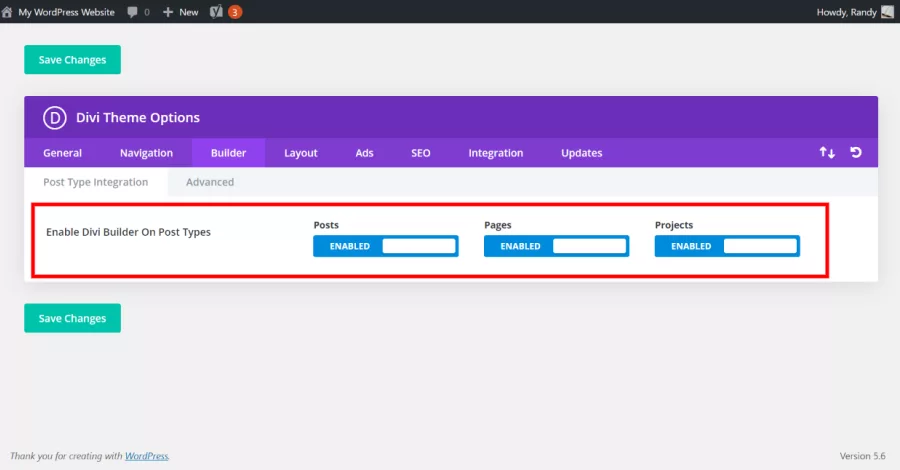Open the Updates tab
Image resolution: width=900 pixels, height=470 pixels.
581,153
